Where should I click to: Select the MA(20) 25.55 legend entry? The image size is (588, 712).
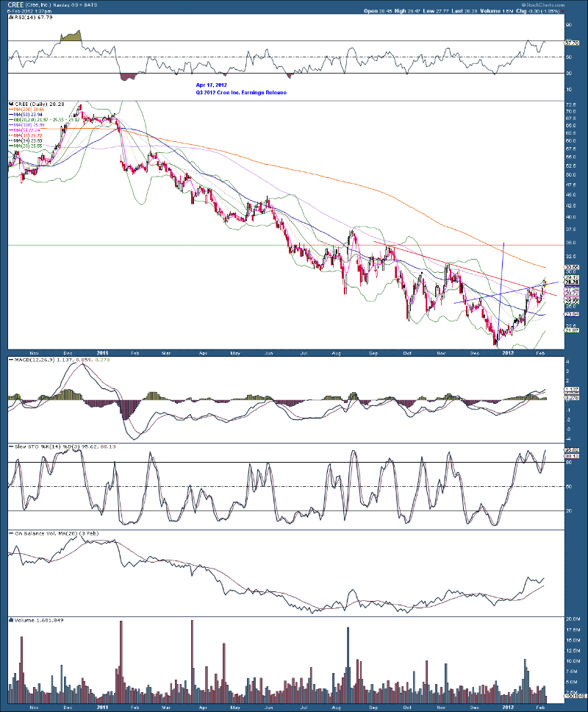tap(26, 146)
